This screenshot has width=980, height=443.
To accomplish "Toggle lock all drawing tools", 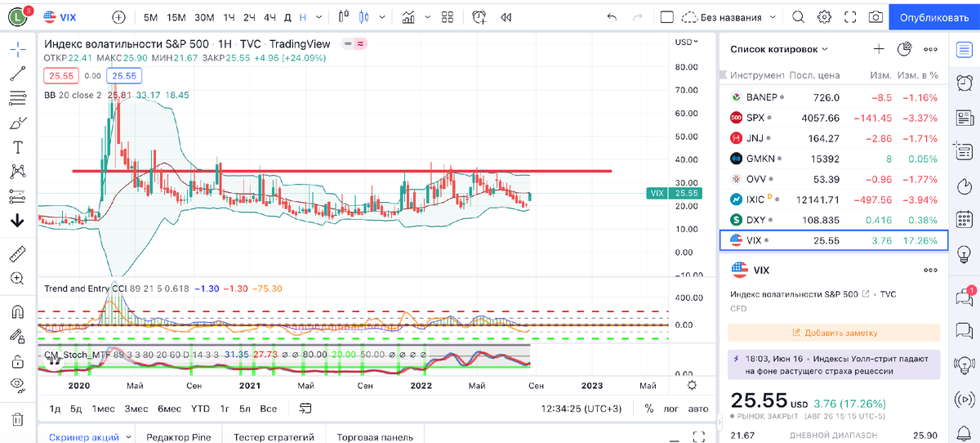I will [17, 360].
